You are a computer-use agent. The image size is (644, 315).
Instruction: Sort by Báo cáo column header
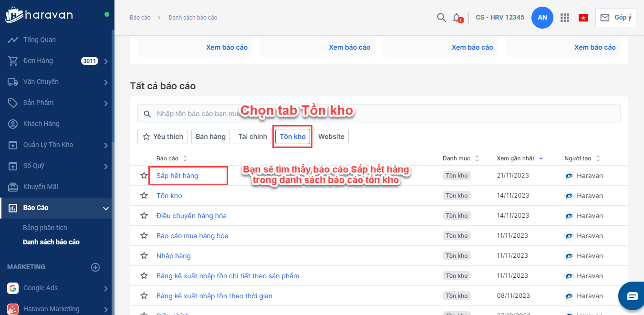pyautogui.click(x=172, y=158)
